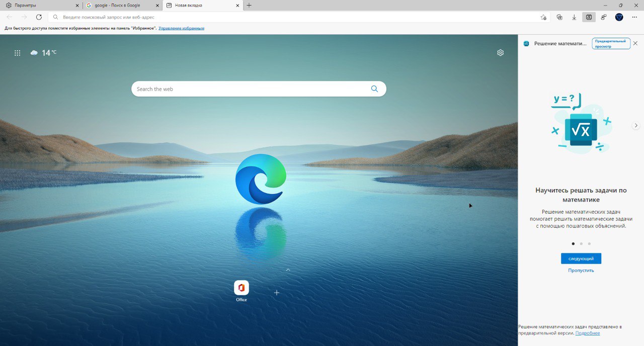Click the weather 14°C widget
The height and width of the screenshot is (346, 644).
tap(43, 52)
